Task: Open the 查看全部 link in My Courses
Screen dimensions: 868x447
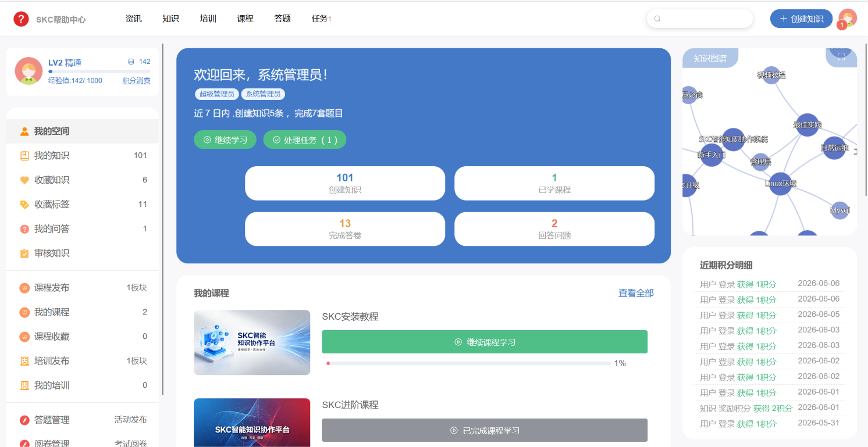Action: tap(636, 293)
